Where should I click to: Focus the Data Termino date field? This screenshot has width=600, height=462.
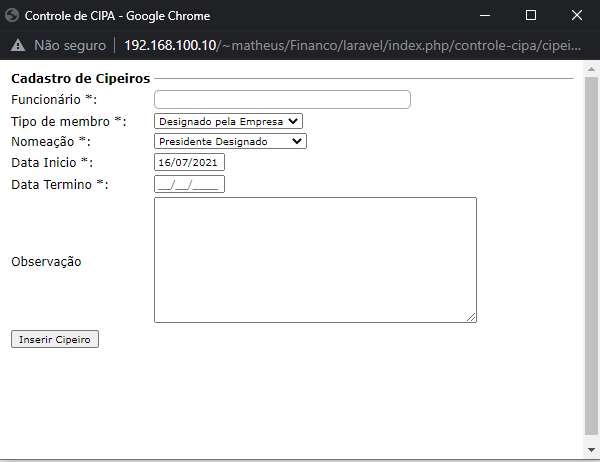tap(189, 184)
